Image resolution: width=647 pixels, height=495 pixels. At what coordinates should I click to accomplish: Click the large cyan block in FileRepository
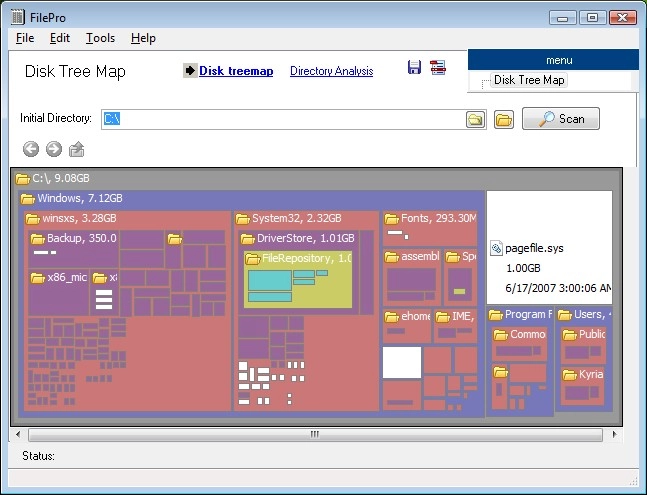point(270,280)
